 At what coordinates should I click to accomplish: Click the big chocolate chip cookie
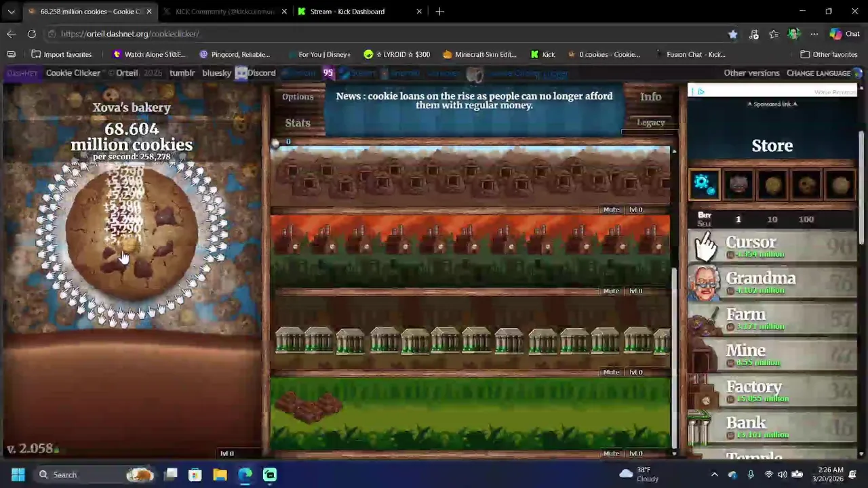(132, 234)
